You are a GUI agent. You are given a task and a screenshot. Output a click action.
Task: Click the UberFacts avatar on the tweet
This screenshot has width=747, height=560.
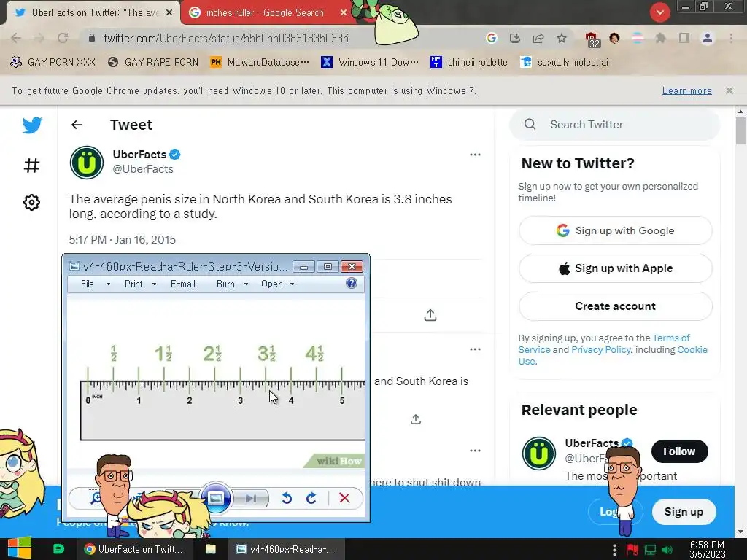click(87, 163)
